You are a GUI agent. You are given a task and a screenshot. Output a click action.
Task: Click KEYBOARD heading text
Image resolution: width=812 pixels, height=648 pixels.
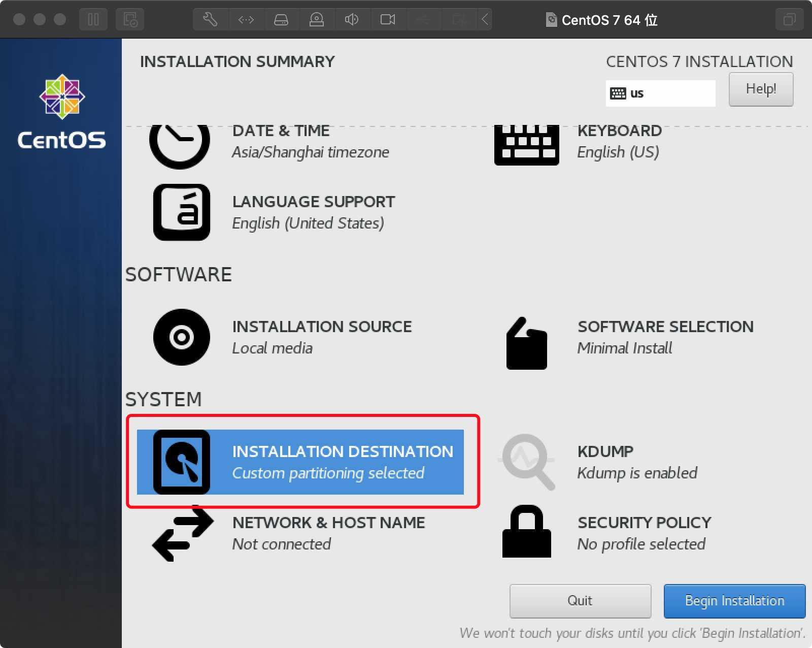619,131
